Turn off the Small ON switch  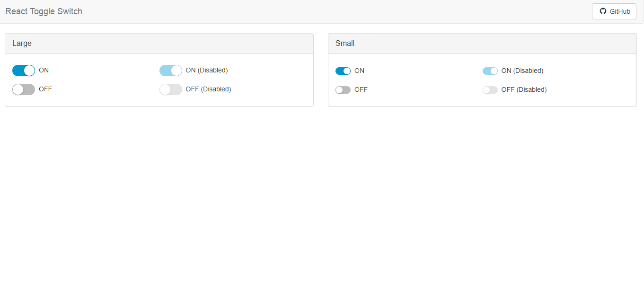(343, 71)
